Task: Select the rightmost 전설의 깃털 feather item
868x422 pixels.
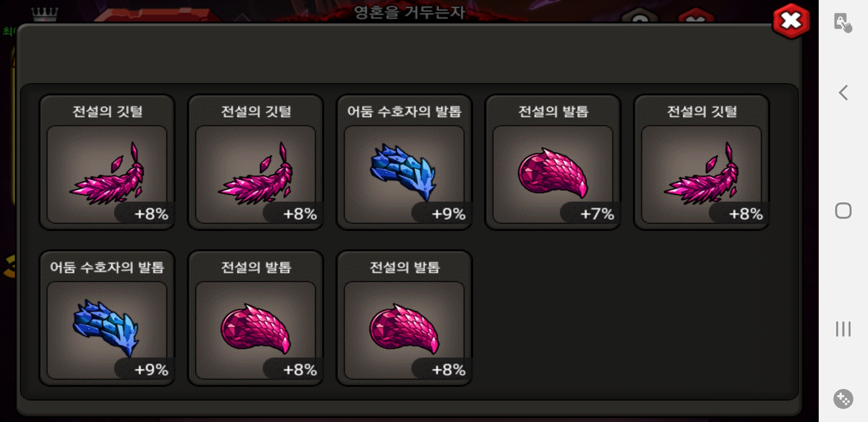Action: click(x=701, y=162)
